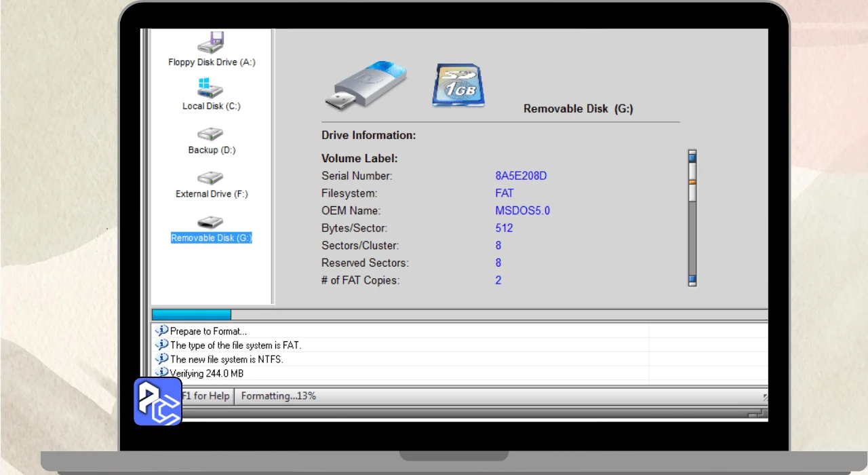This screenshot has height=475, width=868.
Task: Select the log entry about FAT file system
Action: 235,345
